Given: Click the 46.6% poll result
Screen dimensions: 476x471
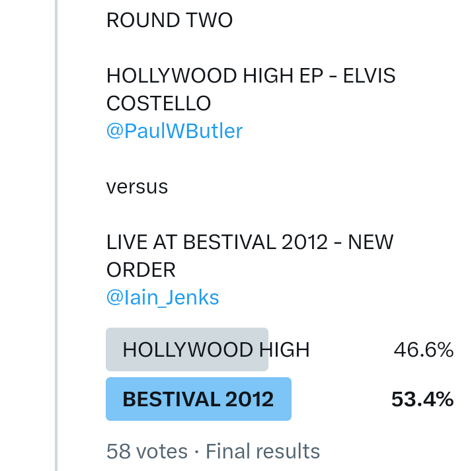Looking at the screenshot, I should click(423, 349).
